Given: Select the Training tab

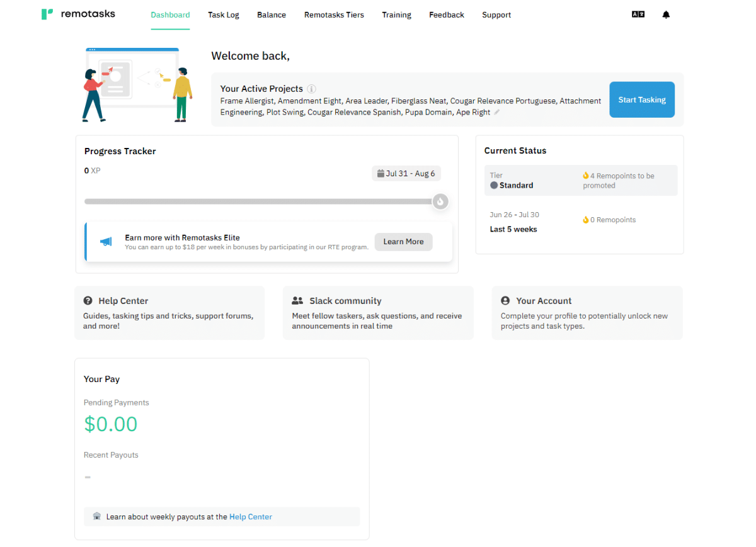Looking at the screenshot, I should [396, 15].
